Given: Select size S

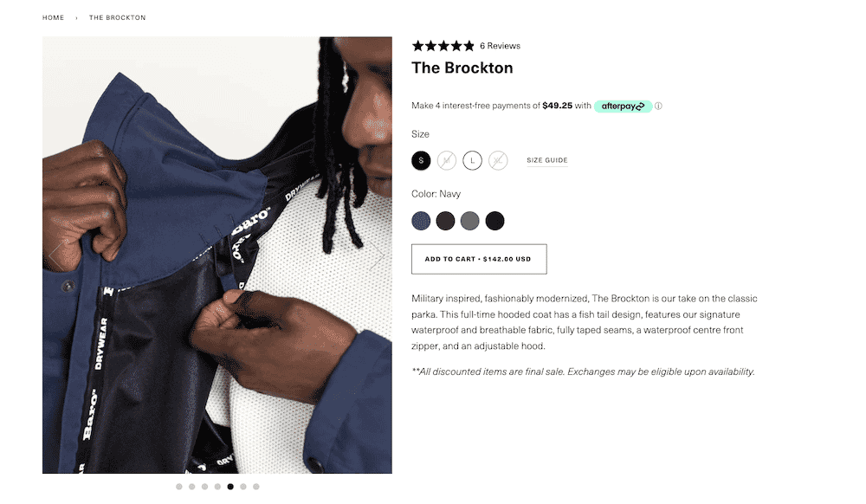Looking at the screenshot, I should click(x=421, y=161).
